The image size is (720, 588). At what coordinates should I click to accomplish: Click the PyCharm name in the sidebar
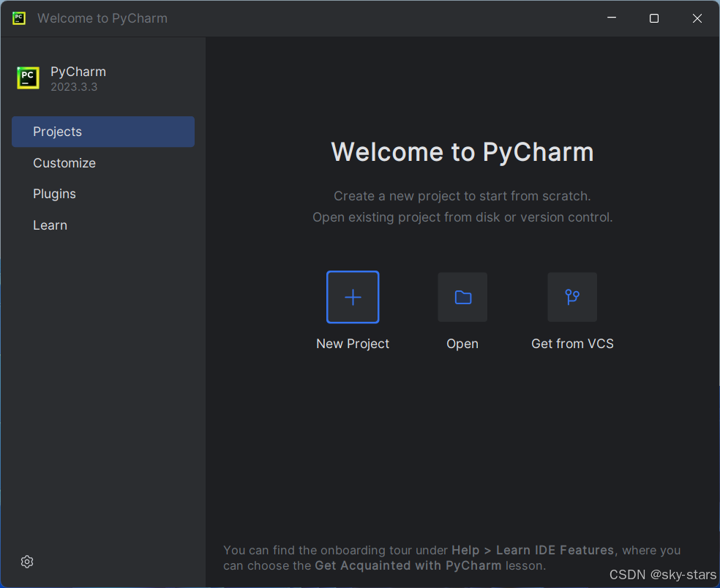pyautogui.click(x=78, y=72)
